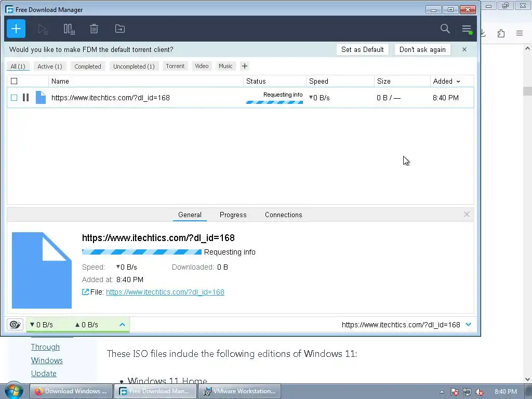Switch to the Progress details tab
532x399 pixels.
[x=233, y=215]
